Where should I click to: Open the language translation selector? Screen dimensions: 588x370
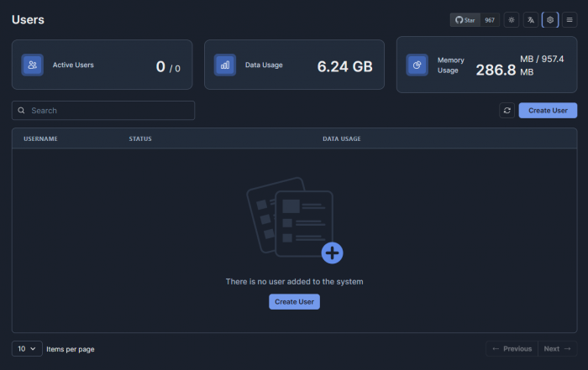531,19
